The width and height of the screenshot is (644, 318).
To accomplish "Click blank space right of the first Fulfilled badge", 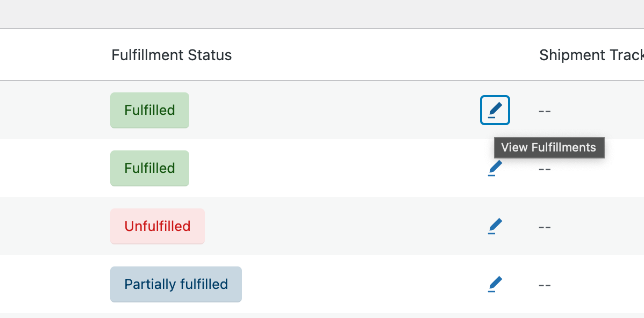I will pyautogui.click(x=333, y=110).
